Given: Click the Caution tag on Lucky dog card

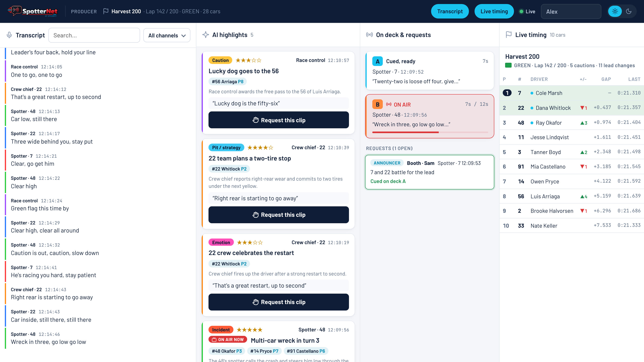Looking at the screenshot, I should tap(220, 60).
